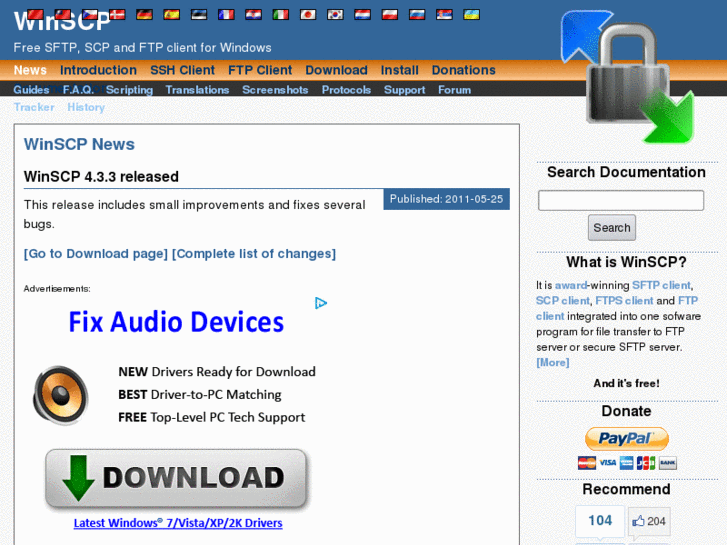Switch site language via the Chinese flag
Viewport: 727px width, 545px height.
point(35,15)
